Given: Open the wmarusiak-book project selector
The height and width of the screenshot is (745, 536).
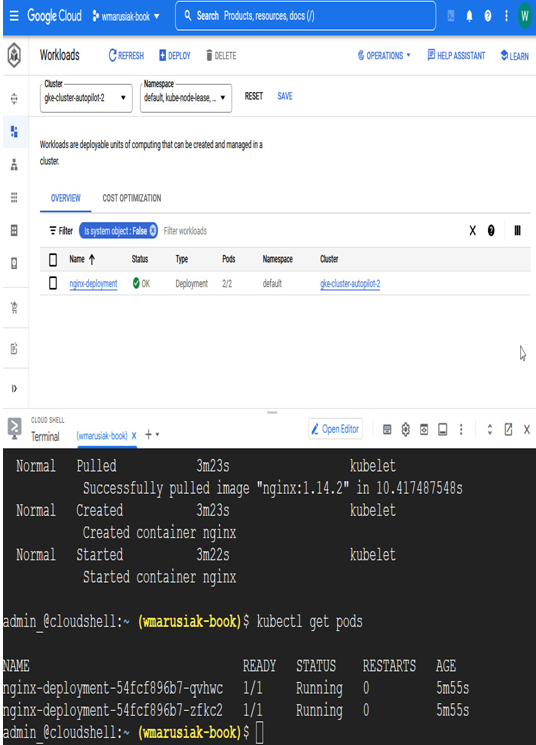Looking at the screenshot, I should point(126,16).
